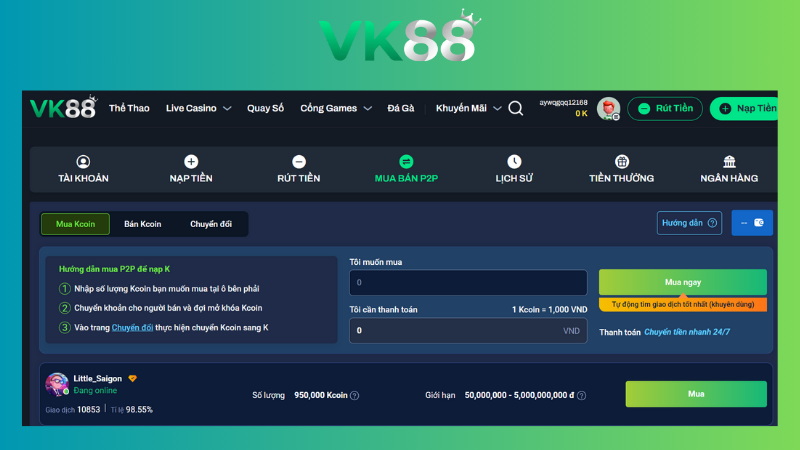The width and height of the screenshot is (800, 450).
Task: Click the 1 Kcoin = 1,000 VND rate
Action: [549, 310]
